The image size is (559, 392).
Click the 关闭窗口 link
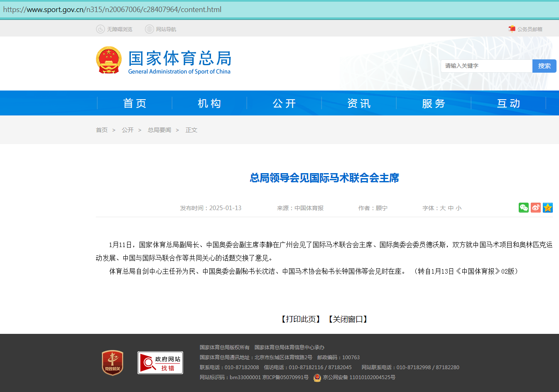tap(348, 319)
